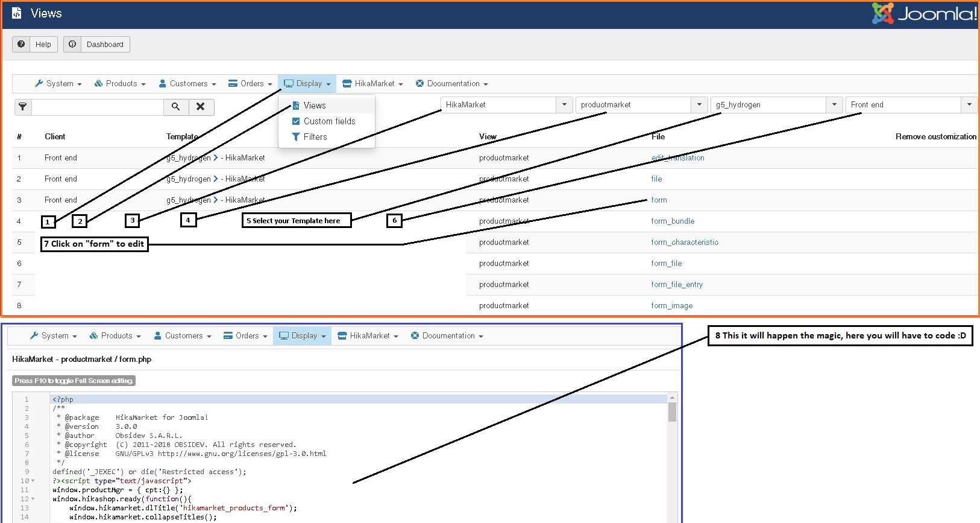Click the Customers person icon in the Views list menu
Viewport: 980px width, 523px height.
(x=162, y=84)
